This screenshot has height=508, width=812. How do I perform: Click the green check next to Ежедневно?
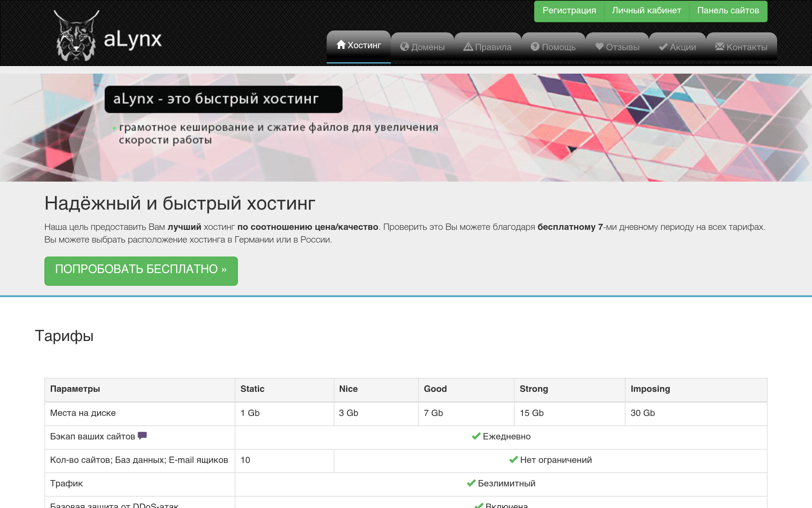pos(476,436)
